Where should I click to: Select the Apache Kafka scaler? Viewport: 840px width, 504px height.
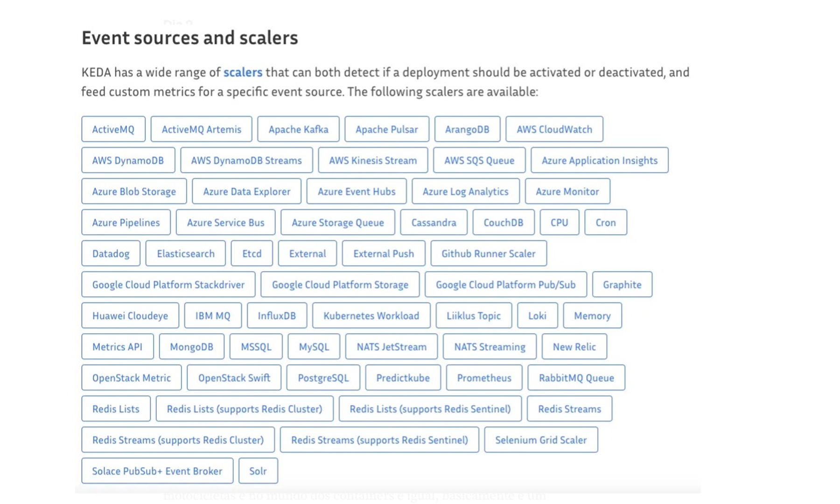298,129
